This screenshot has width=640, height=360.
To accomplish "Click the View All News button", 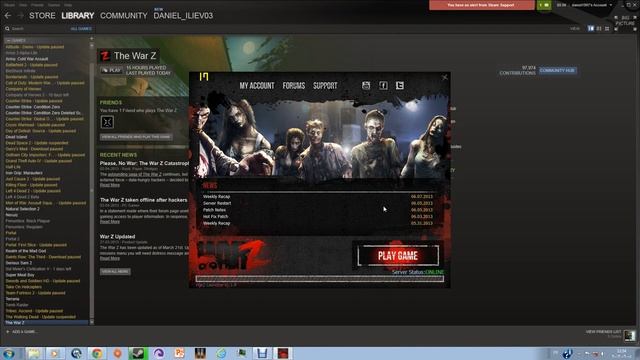I will point(115,271).
